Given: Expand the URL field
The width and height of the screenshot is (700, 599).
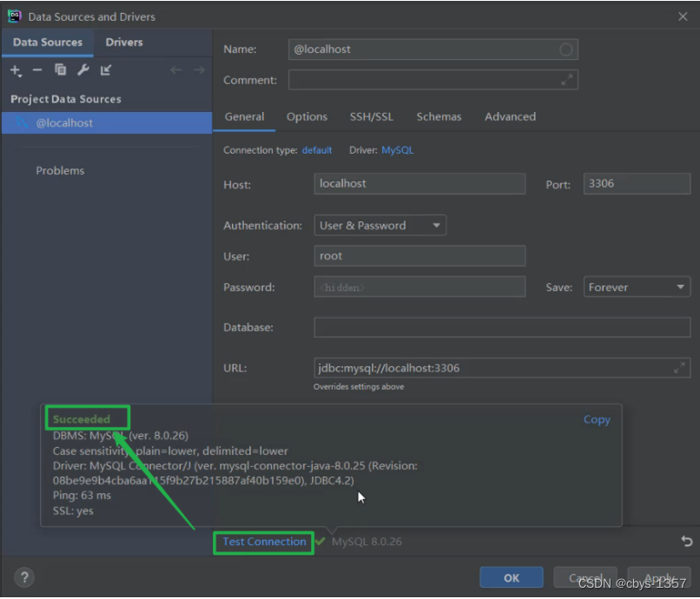Looking at the screenshot, I should (x=679, y=368).
